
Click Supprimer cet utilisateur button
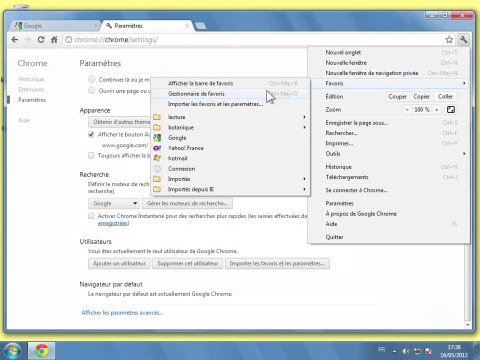pos(187,264)
